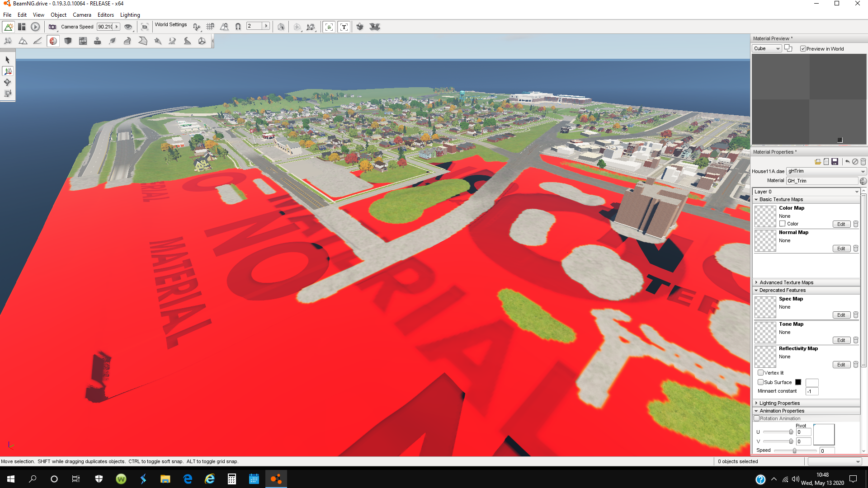Collapse the Animation Properties section
This screenshot has width=868, height=488.
(806, 411)
